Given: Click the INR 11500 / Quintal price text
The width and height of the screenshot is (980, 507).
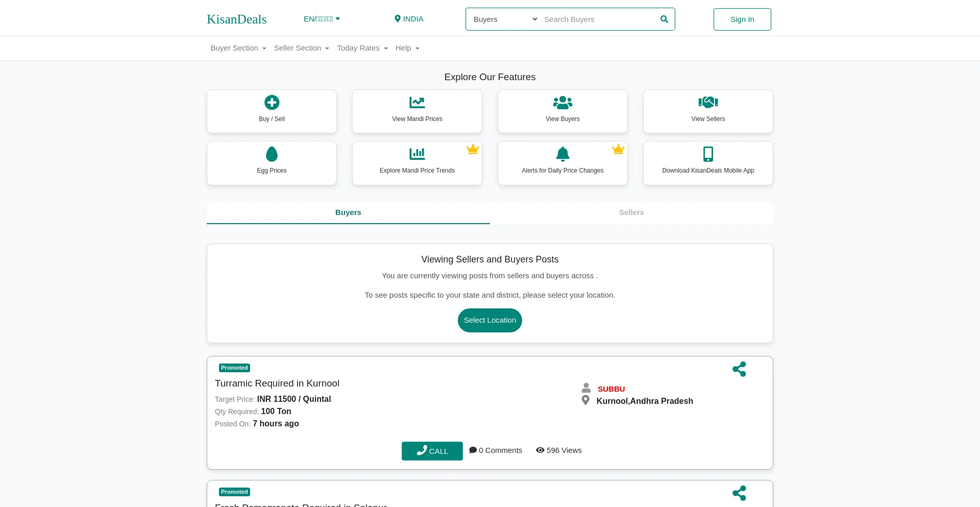Looking at the screenshot, I should (x=294, y=399).
